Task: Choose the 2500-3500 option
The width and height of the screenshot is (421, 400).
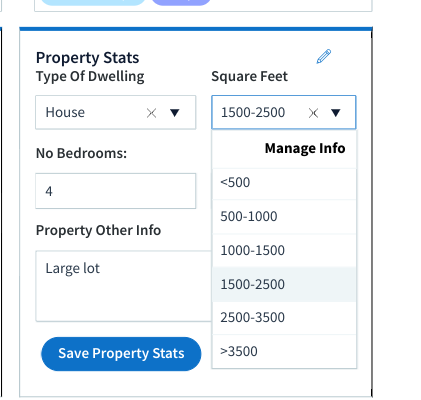Action: [x=284, y=317]
